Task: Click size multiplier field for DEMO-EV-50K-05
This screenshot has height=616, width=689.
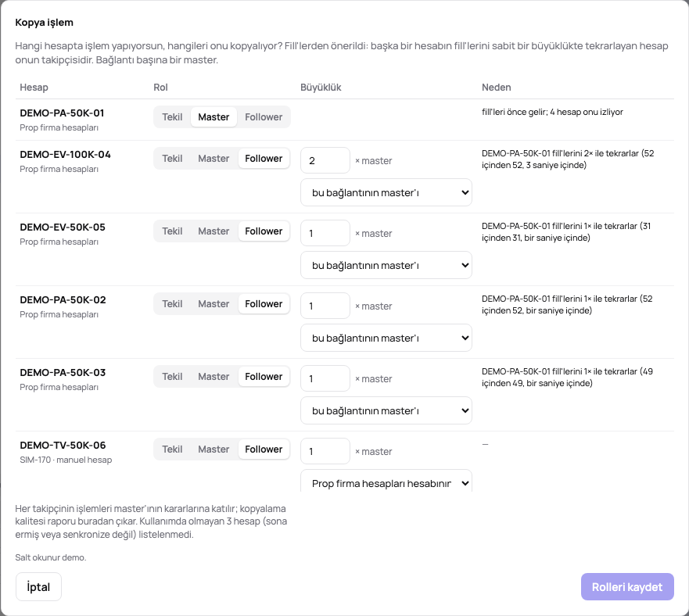Action: [325, 233]
